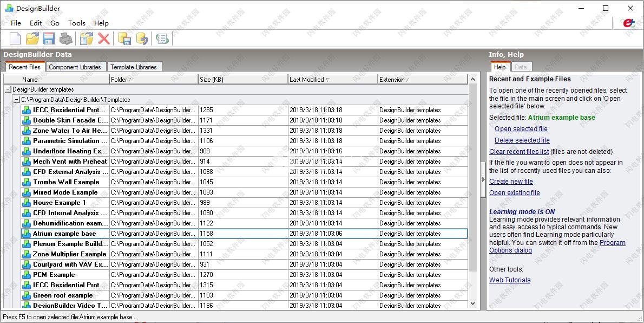Switch to the Recent Files tab
The width and height of the screenshot is (644, 323).
25,67
